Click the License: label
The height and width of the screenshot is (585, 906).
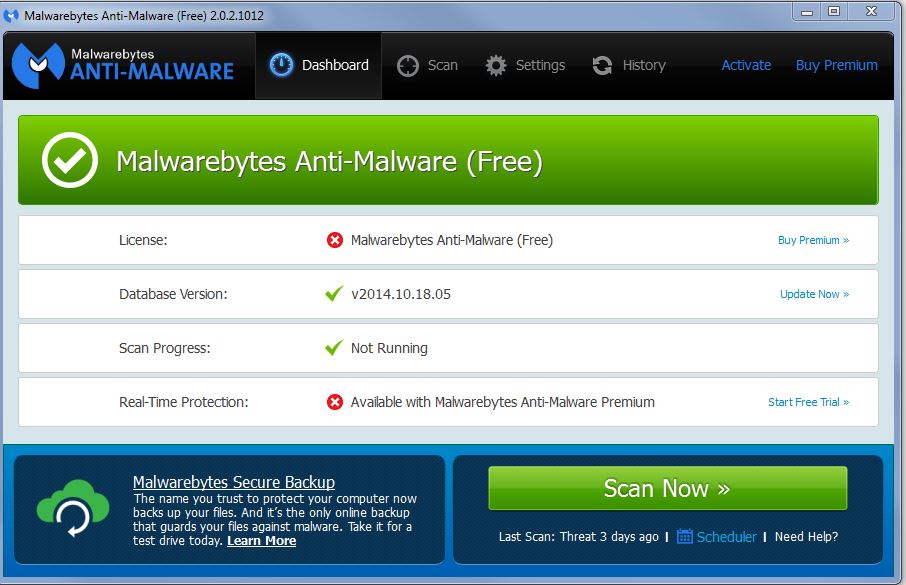coord(143,240)
